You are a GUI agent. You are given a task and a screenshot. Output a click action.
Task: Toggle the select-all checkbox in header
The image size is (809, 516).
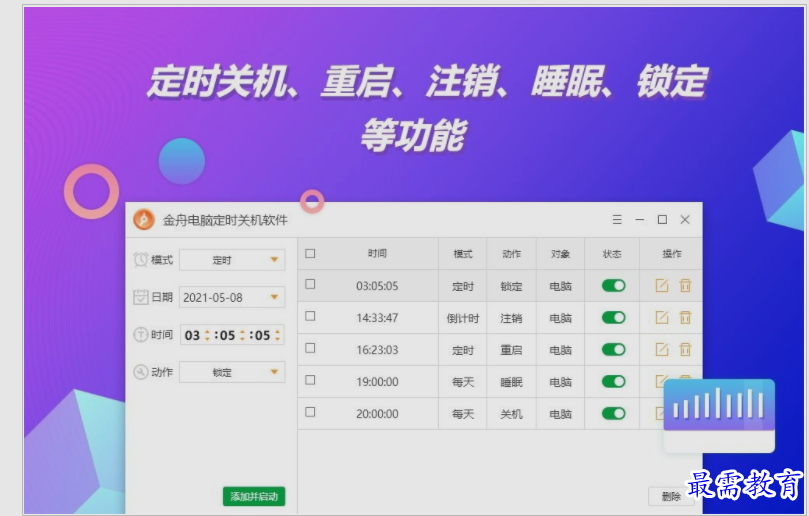tap(310, 253)
